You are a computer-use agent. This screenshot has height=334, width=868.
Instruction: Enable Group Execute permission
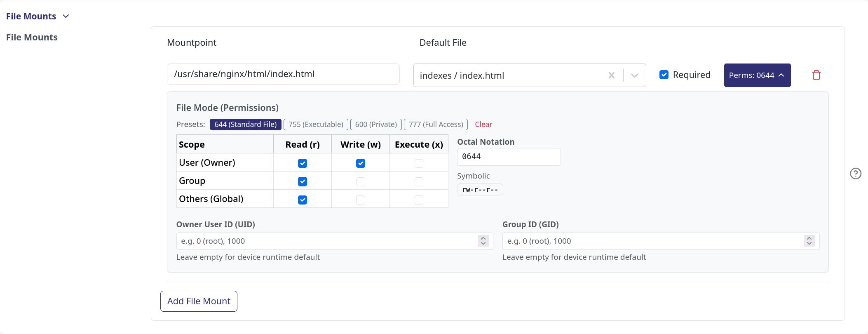pos(419,181)
